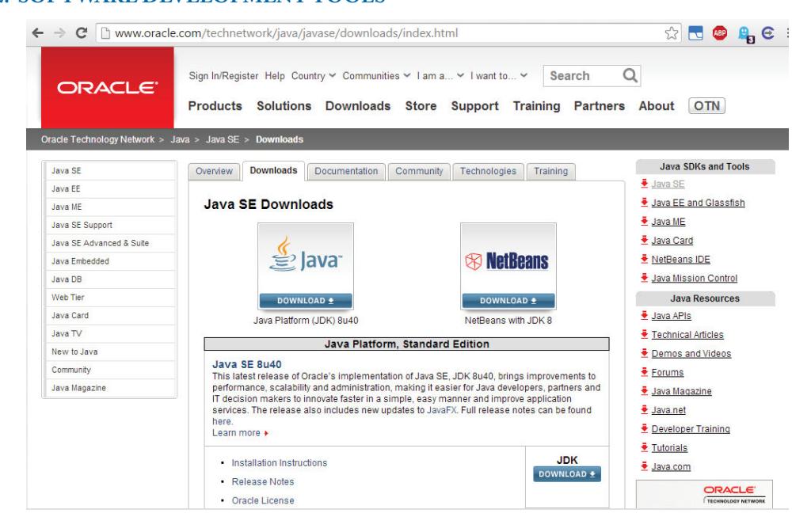Open the Developer Training resource link
This screenshot has height=532, width=811.
pyautogui.click(x=691, y=428)
